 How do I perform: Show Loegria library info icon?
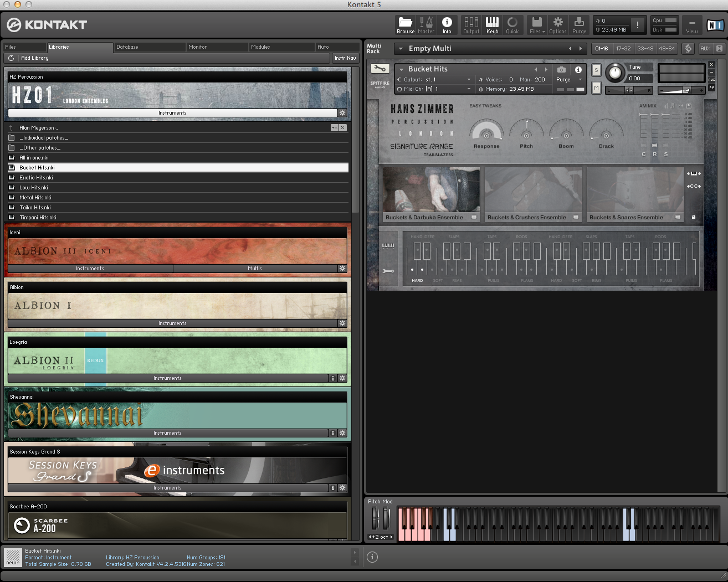click(333, 378)
